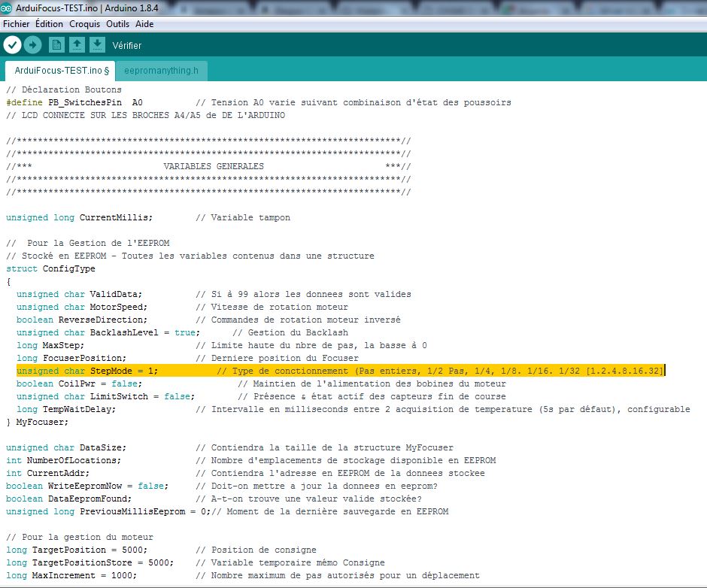Click the 'BacklashLevel = true;' line
Image resolution: width=707 pixels, height=588 pixels.
108,332
